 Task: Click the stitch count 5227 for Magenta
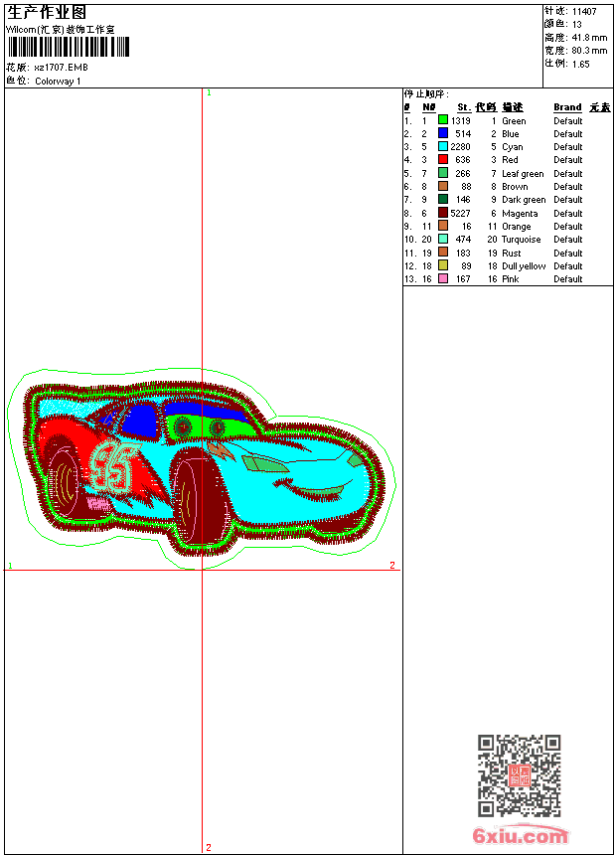click(460, 214)
